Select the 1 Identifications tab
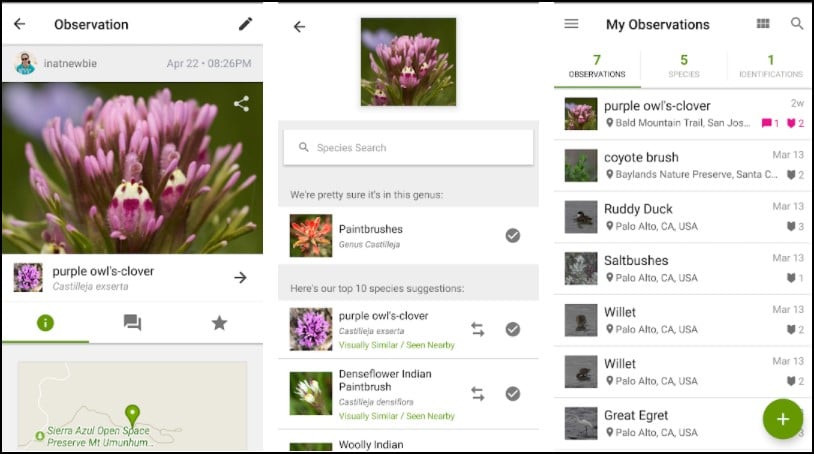The image size is (814, 454). coord(771,66)
